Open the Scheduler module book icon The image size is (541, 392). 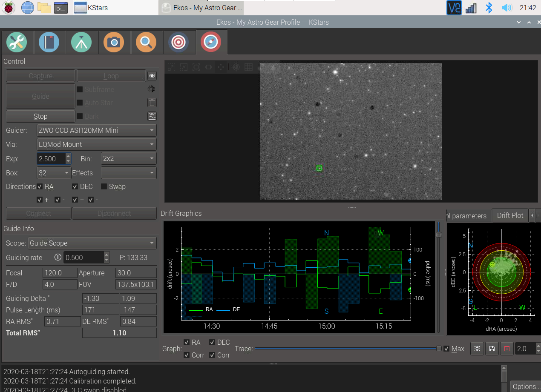[49, 43]
